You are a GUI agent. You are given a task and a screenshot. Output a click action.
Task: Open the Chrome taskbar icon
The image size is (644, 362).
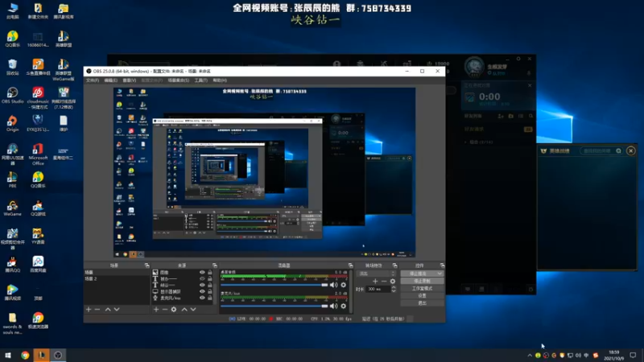[25, 355]
